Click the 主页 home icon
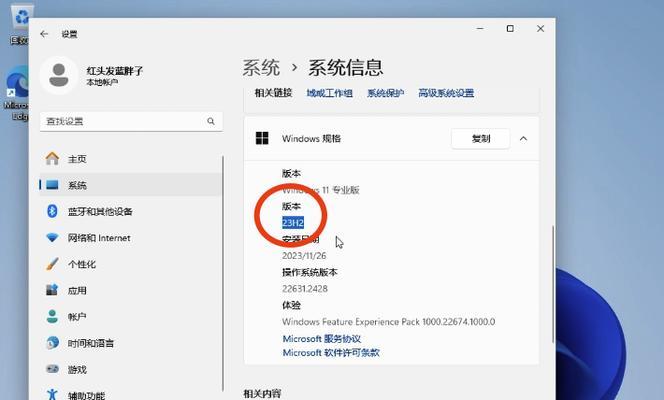This screenshot has height=400, width=664. 52,159
